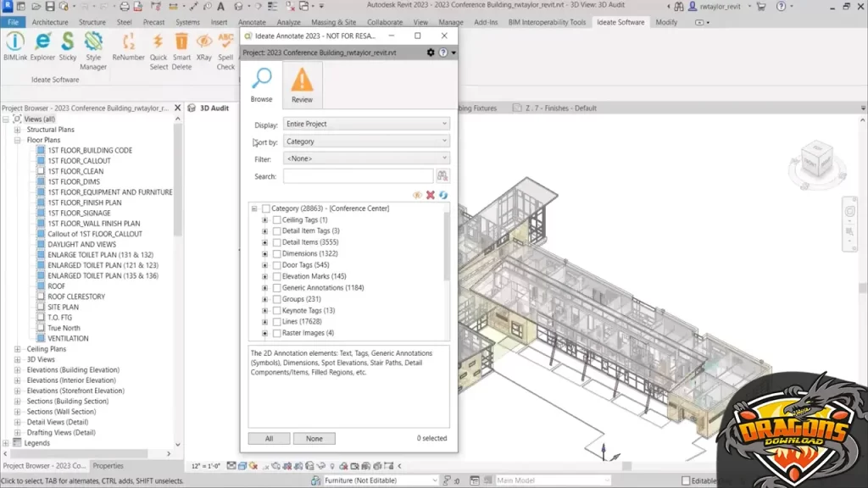
Task: Open the Annotate ribbon tab
Action: click(x=252, y=22)
